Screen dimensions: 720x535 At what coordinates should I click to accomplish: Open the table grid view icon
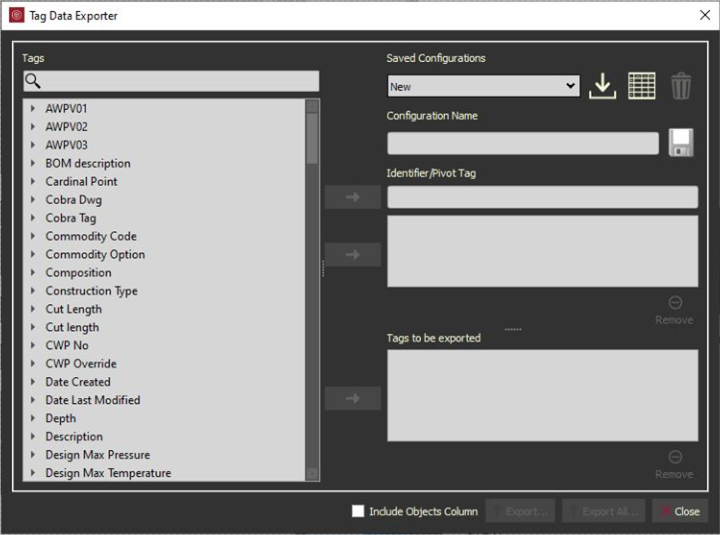pos(641,86)
